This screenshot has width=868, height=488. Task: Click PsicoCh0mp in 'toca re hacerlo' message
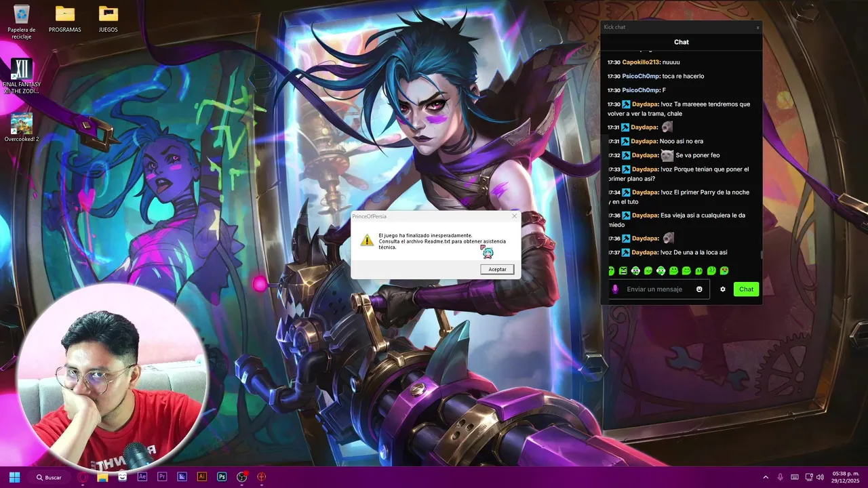(x=641, y=77)
